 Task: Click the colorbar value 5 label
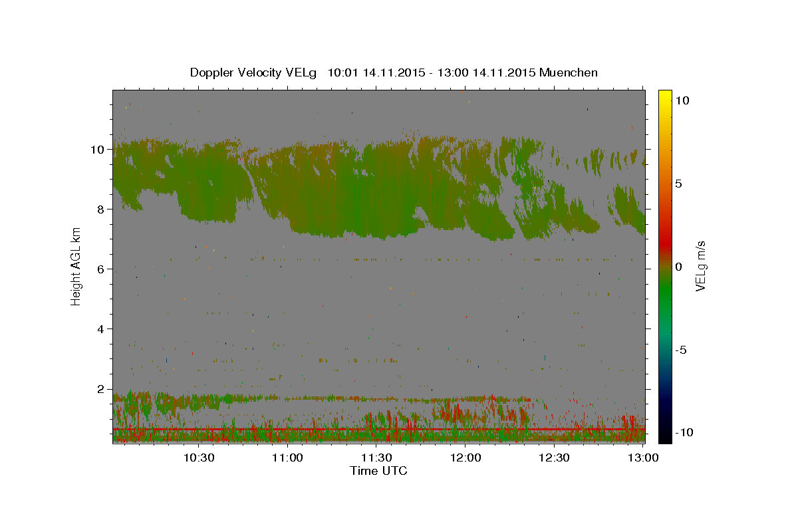click(679, 184)
